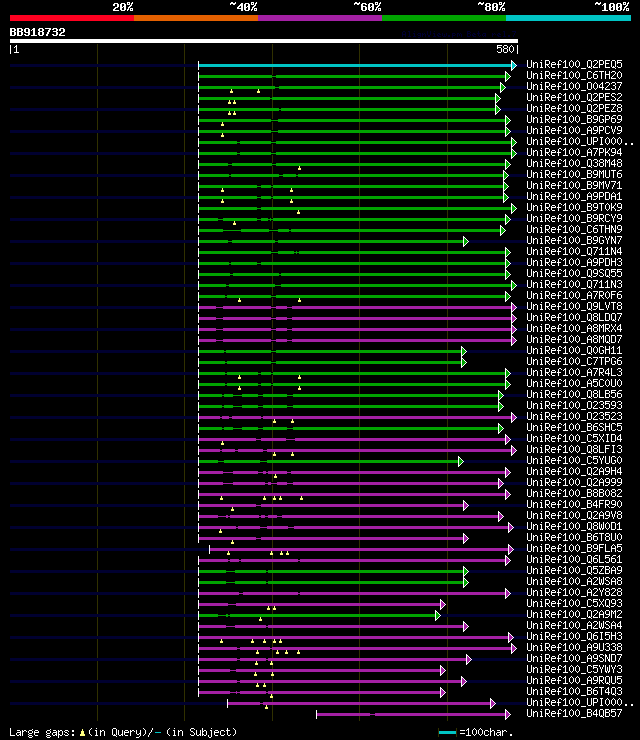Select the UniRef100_A7R0F6 label
Viewport: 640px width, 740px height.
tap(574, 295)
